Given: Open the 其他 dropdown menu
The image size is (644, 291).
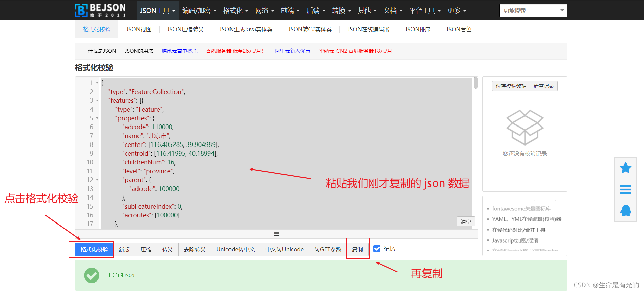Looking at the screenshot, I should (367, 11).
